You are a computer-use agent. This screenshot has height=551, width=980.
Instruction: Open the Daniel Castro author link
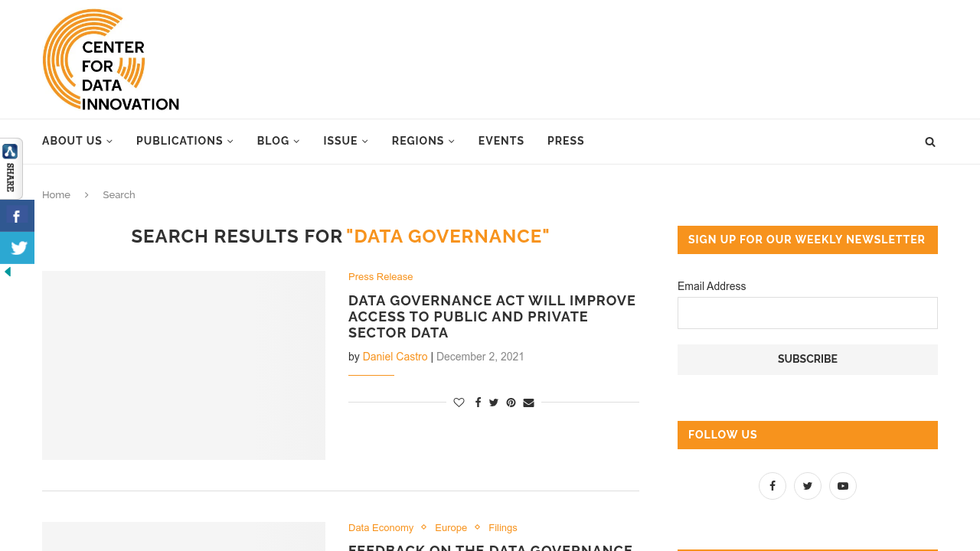(395, 355)
